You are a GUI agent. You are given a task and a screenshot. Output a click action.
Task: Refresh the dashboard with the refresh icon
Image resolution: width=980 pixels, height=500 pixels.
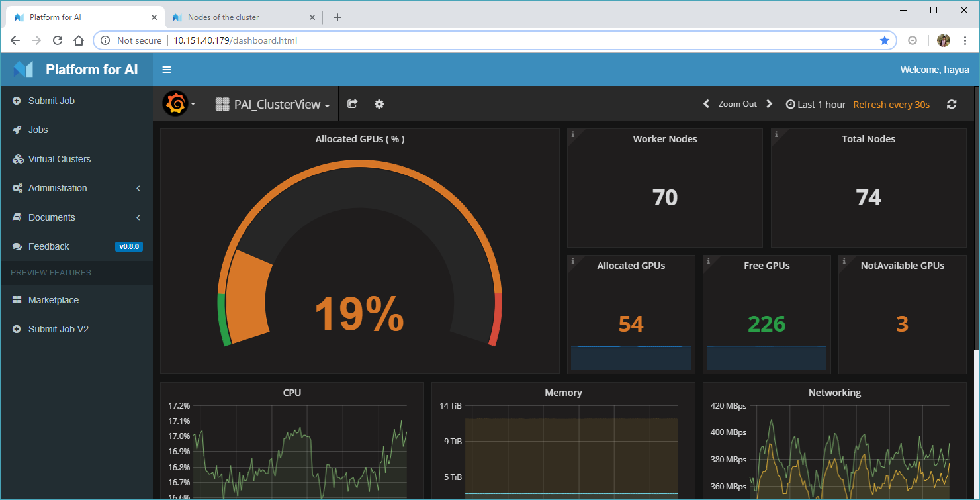(x=952, y=104)
